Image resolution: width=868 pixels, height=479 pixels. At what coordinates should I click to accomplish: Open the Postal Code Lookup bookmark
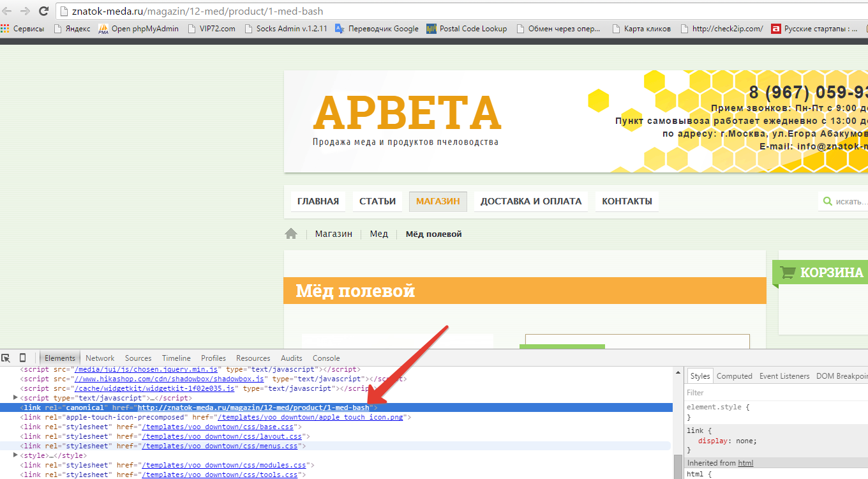tap(467, 29)
